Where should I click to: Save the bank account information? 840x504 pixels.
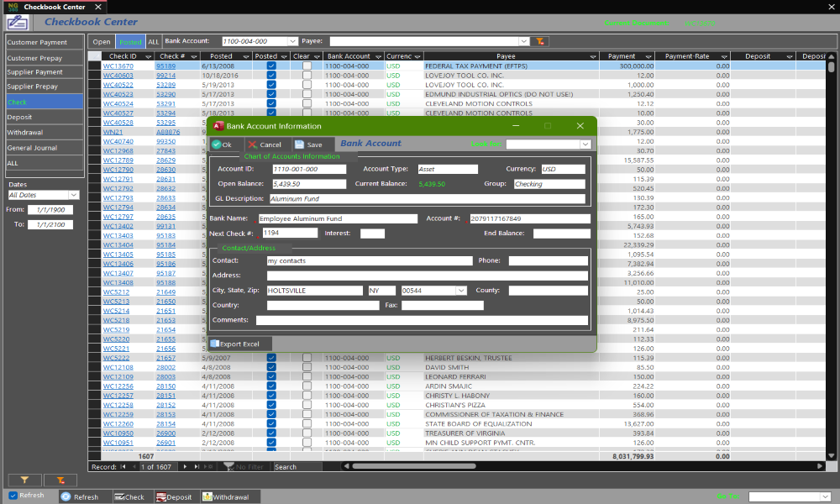308,144
